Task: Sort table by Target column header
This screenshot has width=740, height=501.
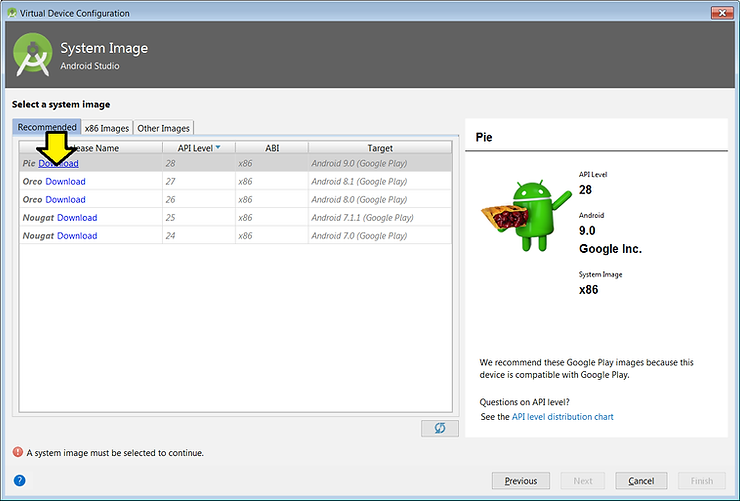Action: [x=379, y=148]
